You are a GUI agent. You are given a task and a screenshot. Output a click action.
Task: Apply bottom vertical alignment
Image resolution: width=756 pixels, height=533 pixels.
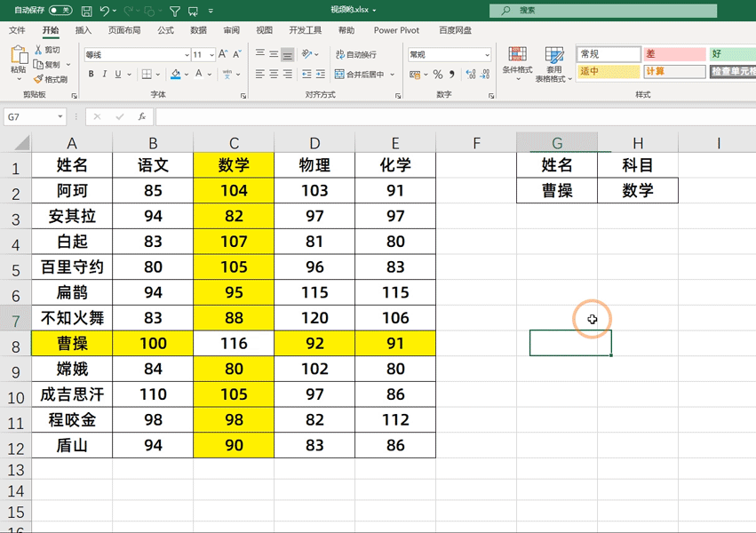[287, 54]
